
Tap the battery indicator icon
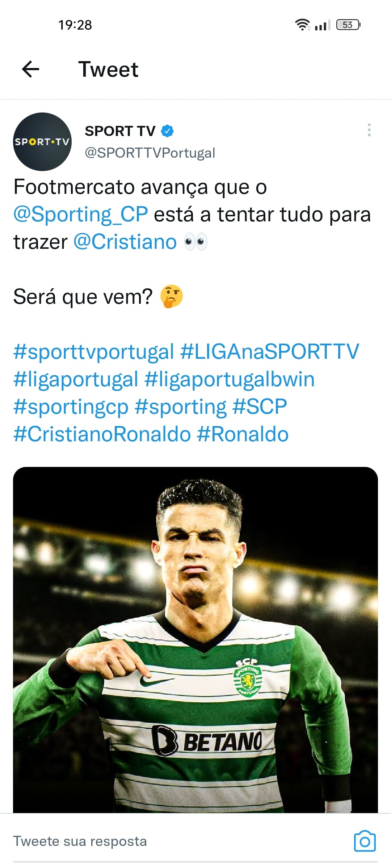click(348, 25)
